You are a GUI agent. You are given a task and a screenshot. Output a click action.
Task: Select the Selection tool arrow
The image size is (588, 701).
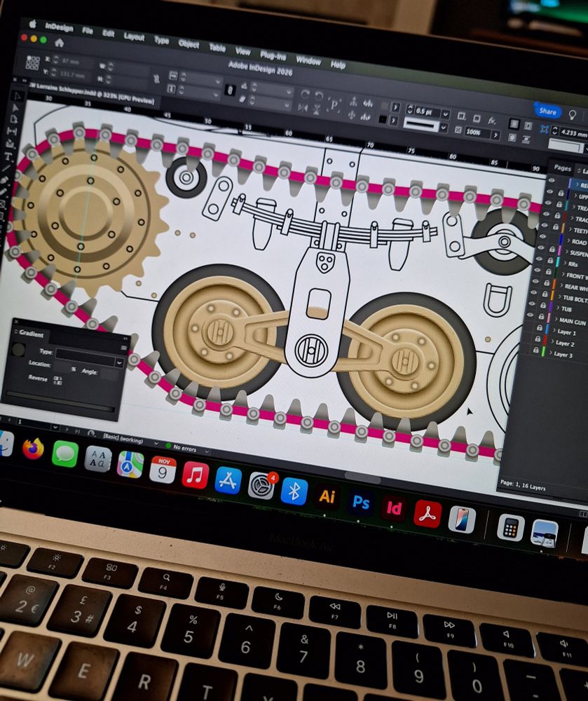pyautogui.click(x=17, y=95)
